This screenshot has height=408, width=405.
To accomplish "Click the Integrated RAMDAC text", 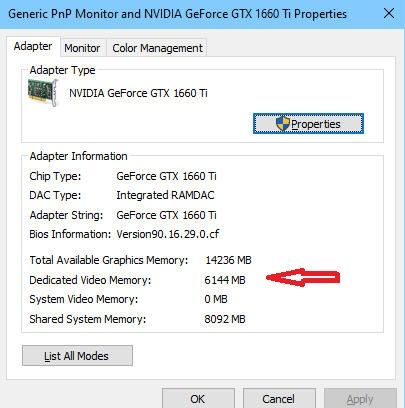I will point(165,195).
